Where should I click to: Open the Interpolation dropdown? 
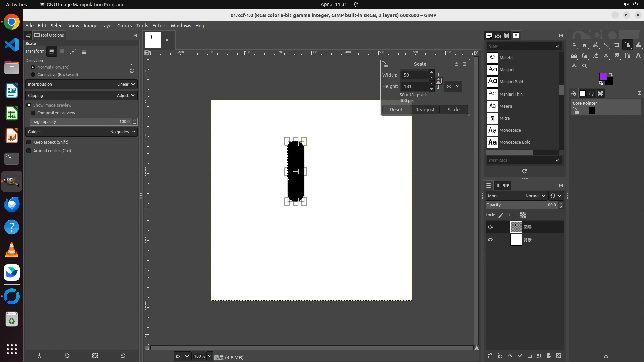(81, 84)
